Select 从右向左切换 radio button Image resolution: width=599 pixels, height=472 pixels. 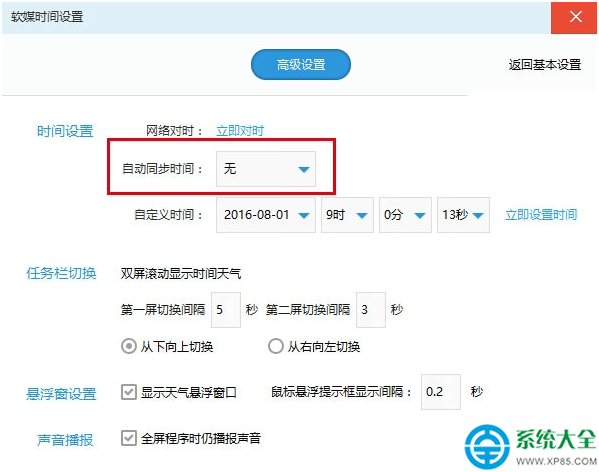(275, 346)
